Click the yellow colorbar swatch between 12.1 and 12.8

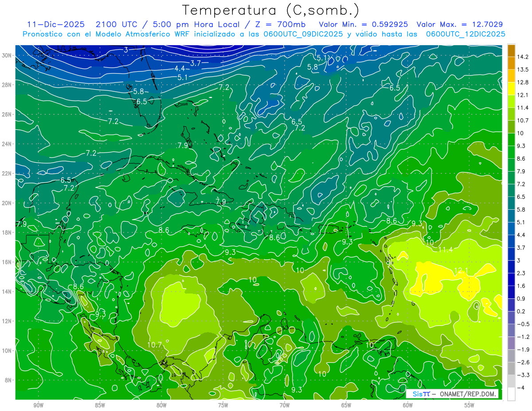[511, 89]
